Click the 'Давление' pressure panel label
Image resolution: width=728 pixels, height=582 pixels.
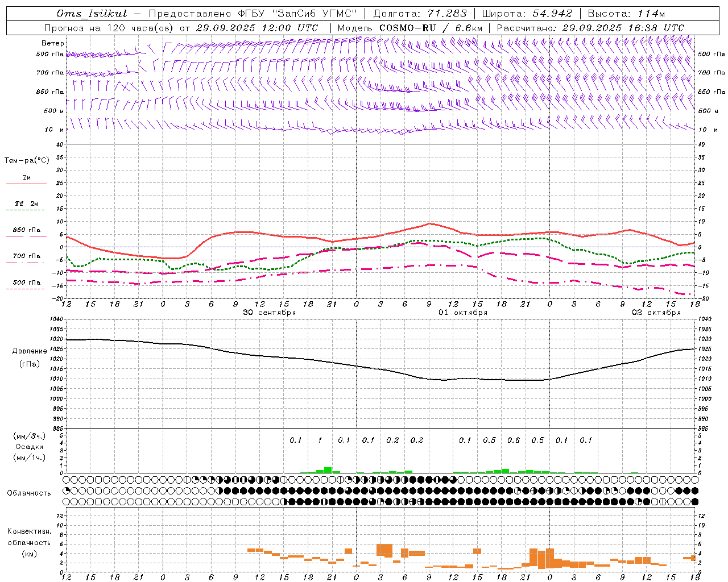(x=30, y=351)
